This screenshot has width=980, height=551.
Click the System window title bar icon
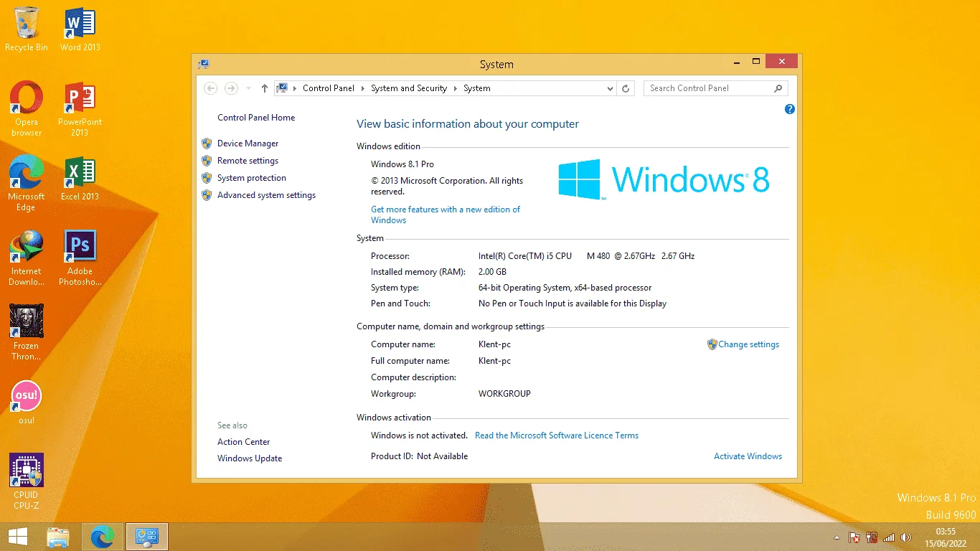click(x=204, y=64)
